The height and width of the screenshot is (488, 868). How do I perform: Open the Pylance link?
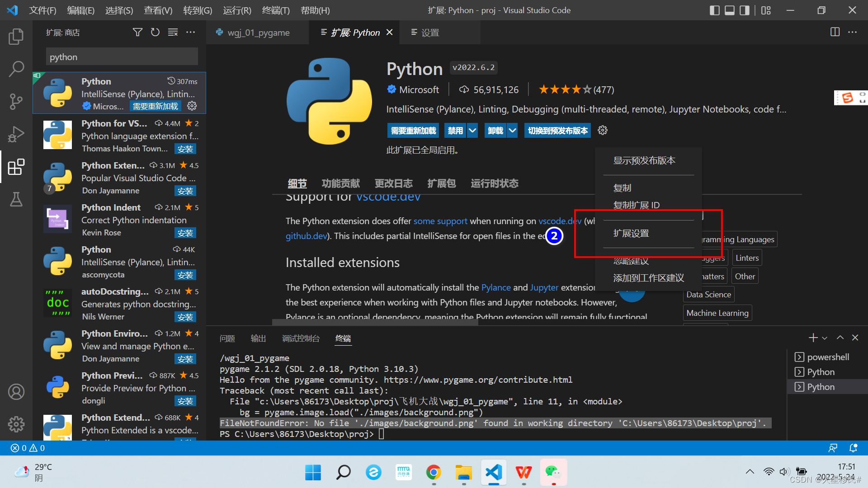pos(496,287)
